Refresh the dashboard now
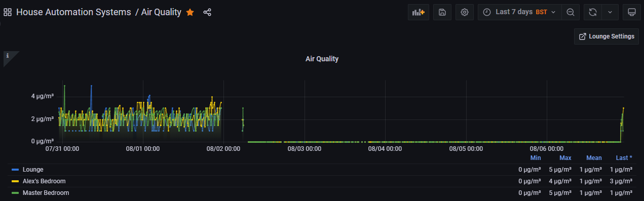 [593, 12]
